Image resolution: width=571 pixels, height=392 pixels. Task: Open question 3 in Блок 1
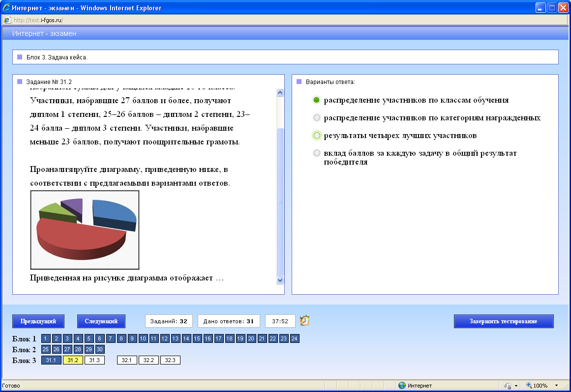tap(67, 338)
